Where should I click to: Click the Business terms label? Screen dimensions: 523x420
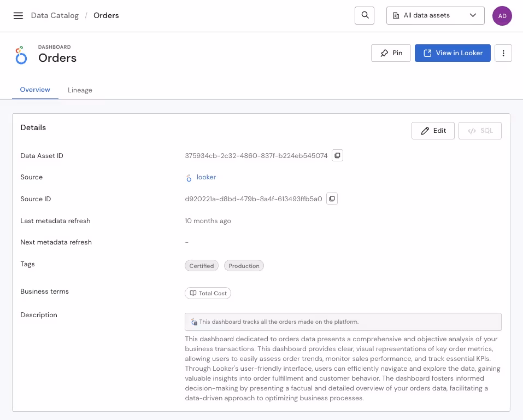pyautogui.click(x=45, y=291)
